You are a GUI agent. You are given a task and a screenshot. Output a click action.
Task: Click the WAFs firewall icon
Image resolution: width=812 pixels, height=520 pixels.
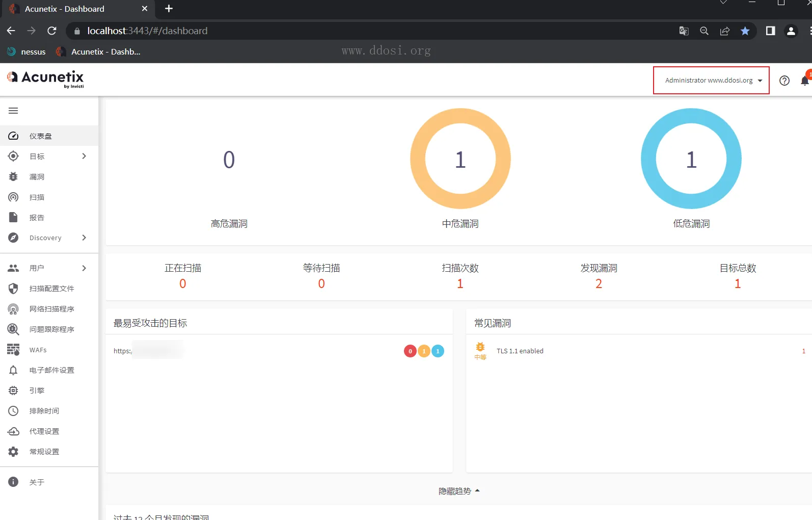[13, 350]
